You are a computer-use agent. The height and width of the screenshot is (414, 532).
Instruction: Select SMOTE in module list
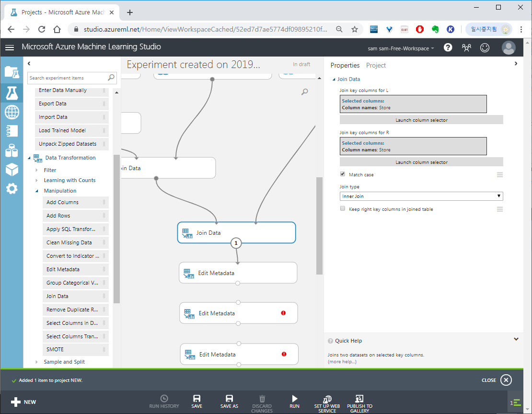point(75,349)
